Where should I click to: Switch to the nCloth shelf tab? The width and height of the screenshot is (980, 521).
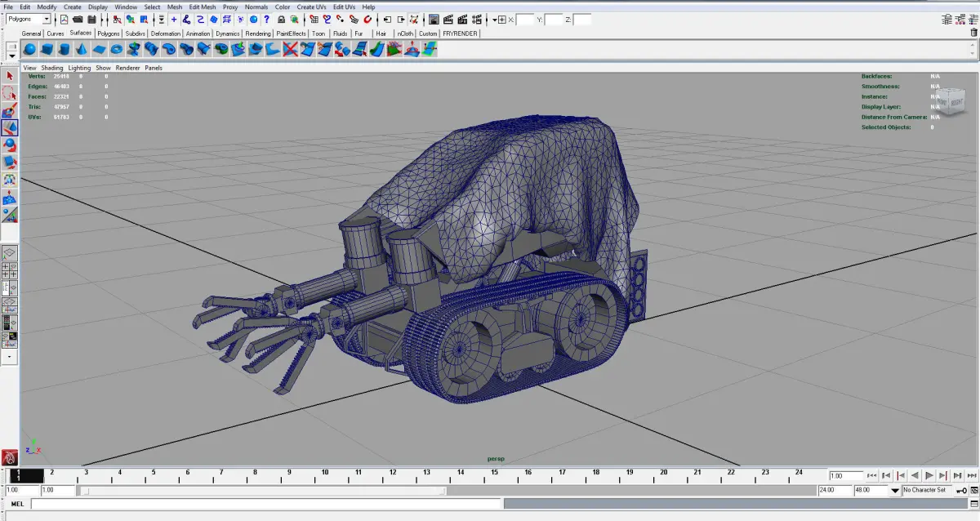click(x=405, y=33)
